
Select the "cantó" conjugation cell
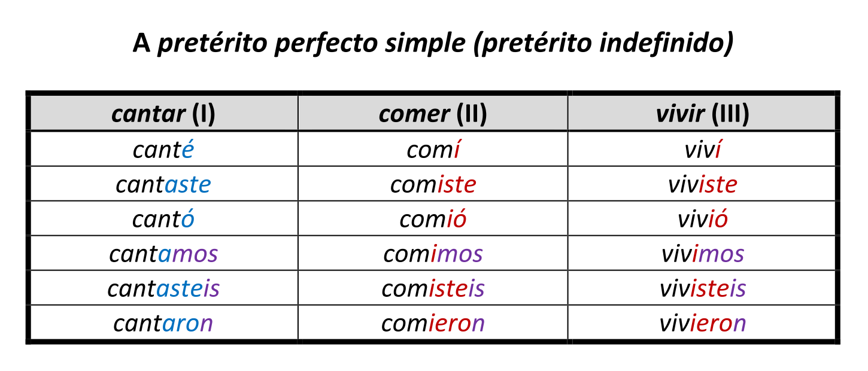pyautogui.click(x=163, y=219)
